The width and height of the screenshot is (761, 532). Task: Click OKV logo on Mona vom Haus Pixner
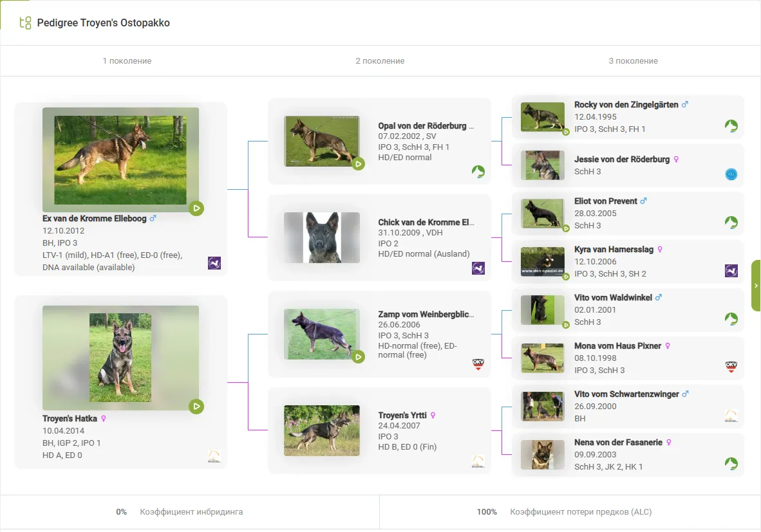(x=731, y=367)
